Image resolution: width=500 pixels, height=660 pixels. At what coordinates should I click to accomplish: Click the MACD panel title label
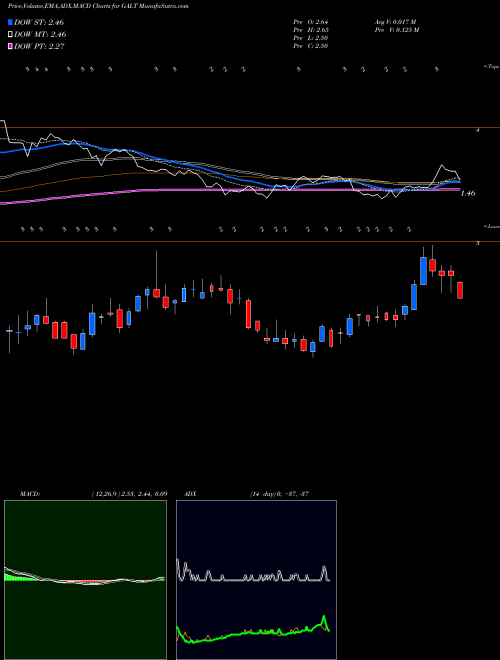[x=30, y=494]
